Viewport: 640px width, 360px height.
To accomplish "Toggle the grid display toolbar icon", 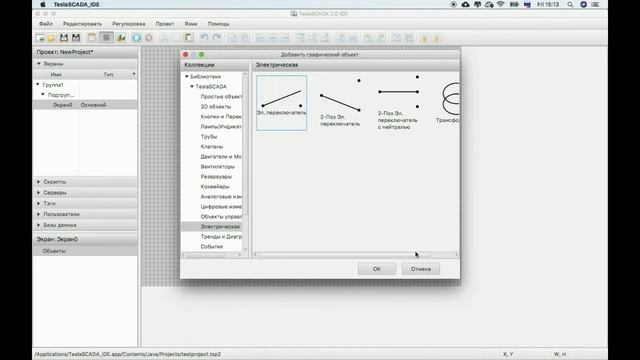I will (107, 38).
